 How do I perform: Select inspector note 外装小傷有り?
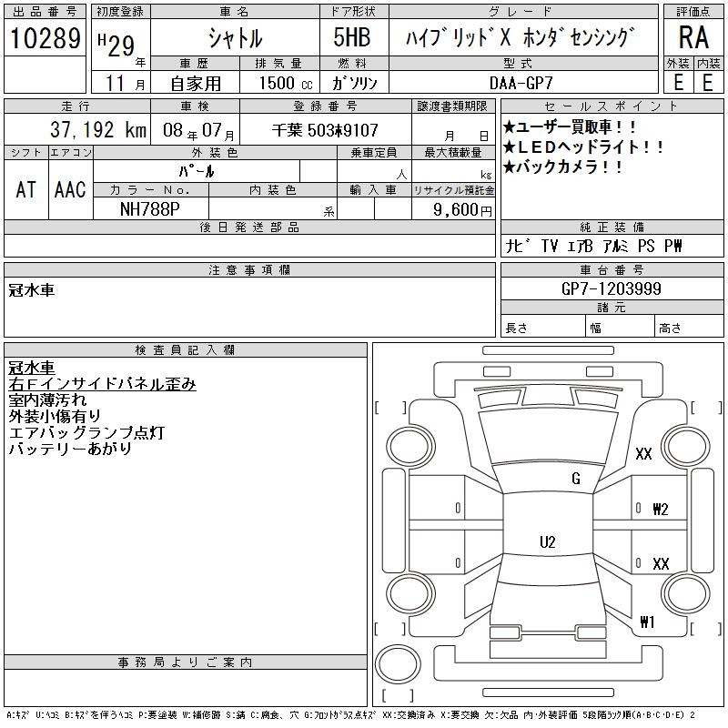click(x=55, y=417)
